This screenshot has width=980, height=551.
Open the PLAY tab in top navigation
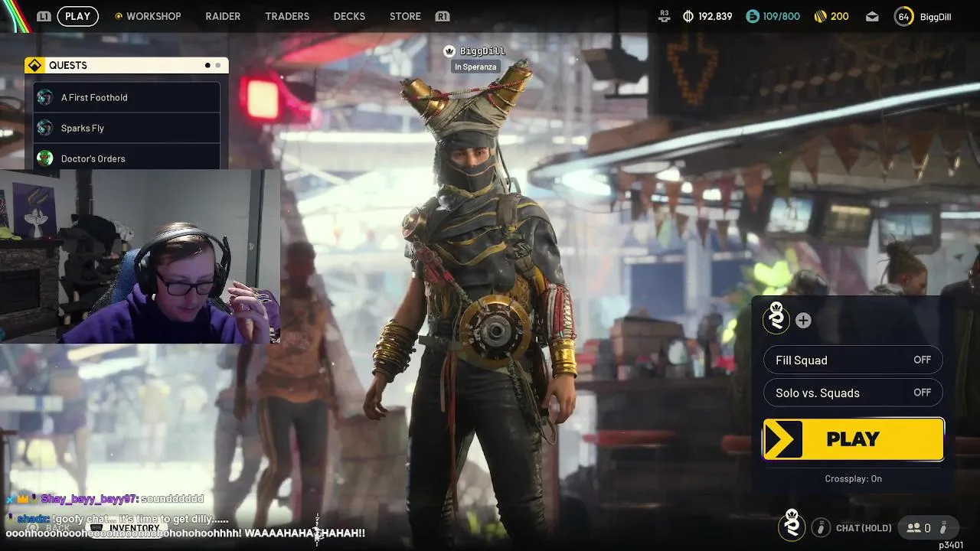point(77,16)
